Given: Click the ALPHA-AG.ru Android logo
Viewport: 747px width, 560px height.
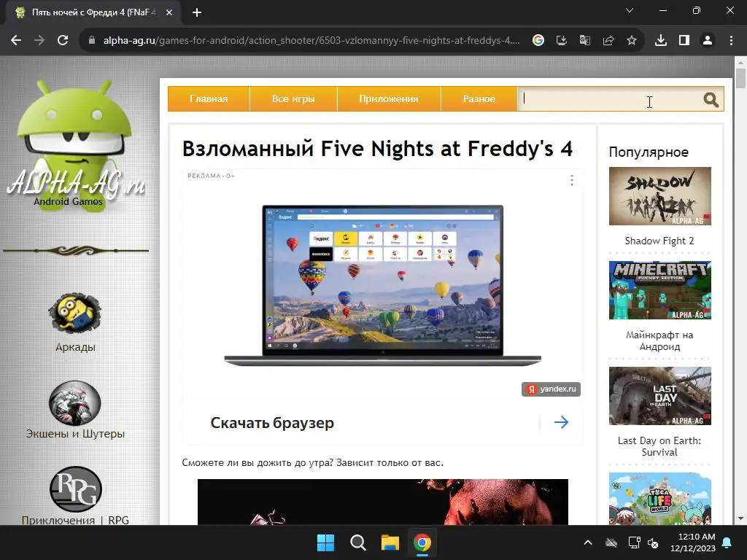Looking at the screenshot, I should tap(75, 145).
